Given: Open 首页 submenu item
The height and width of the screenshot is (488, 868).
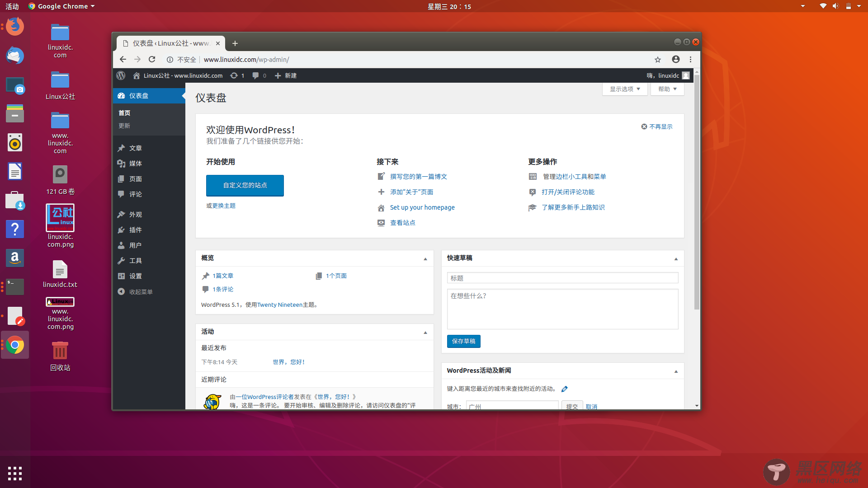Looking at the screenshot, I should click(x=124, y=113).
